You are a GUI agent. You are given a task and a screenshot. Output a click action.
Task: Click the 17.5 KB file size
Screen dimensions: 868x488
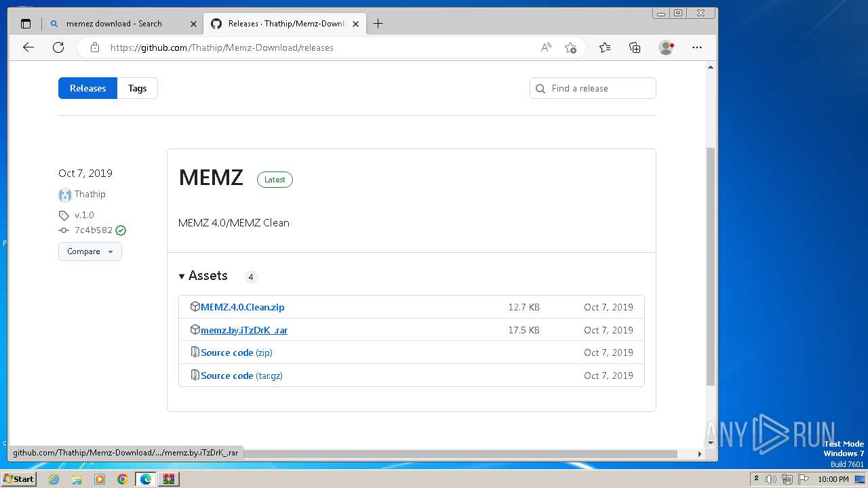pyautogui.click(x=524, y=330)
